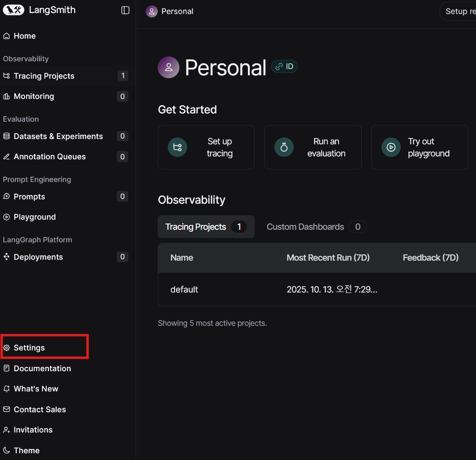Click the Run an evaluation flask icon

(x=284, y=147)
